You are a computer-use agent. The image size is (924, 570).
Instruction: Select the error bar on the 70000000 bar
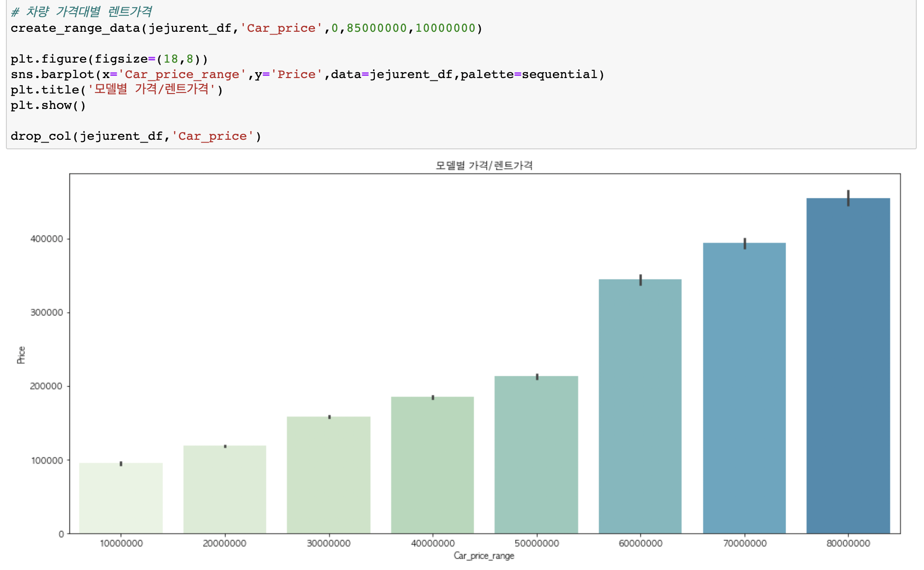pos(744,244)
